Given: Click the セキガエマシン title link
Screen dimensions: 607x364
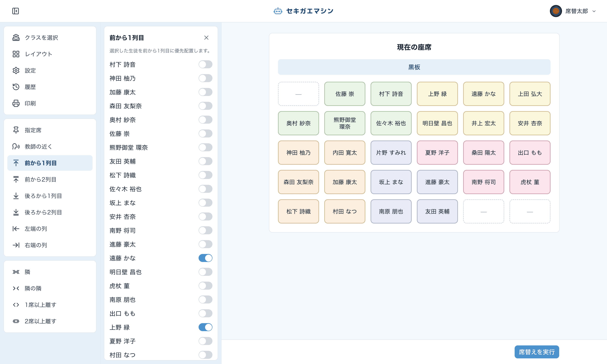Looking at the screenshot, I should 310,11.
